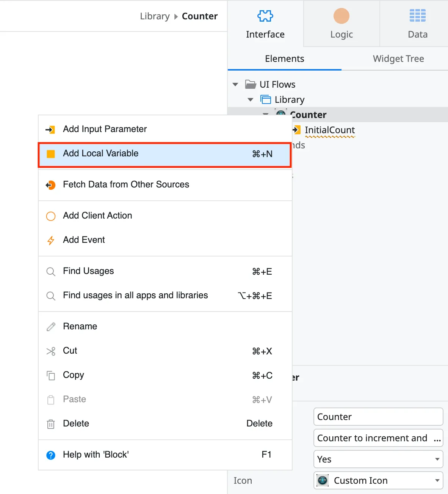Click the Add Client Action circle icon
Screen dimensions: 448x494
(51, 216)
